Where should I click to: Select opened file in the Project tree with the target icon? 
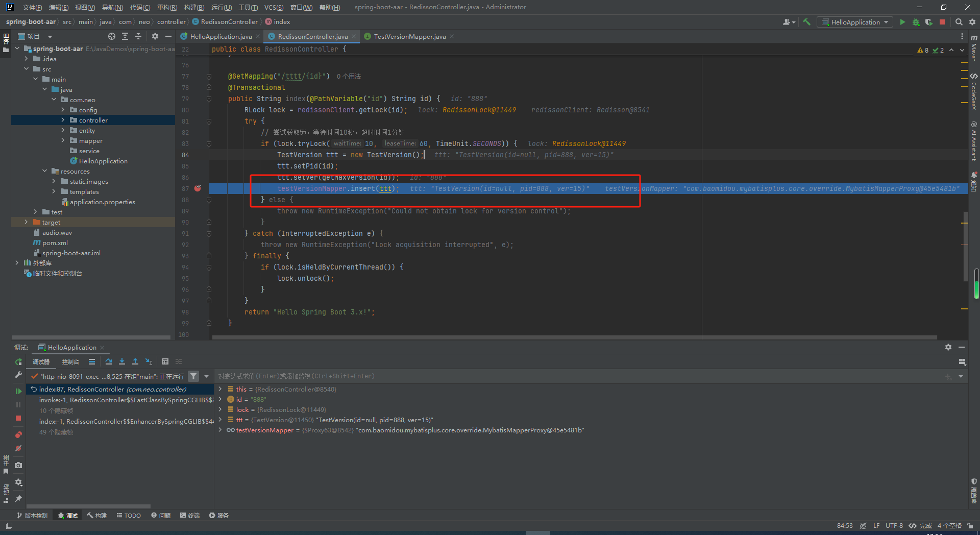click(112, 36)
